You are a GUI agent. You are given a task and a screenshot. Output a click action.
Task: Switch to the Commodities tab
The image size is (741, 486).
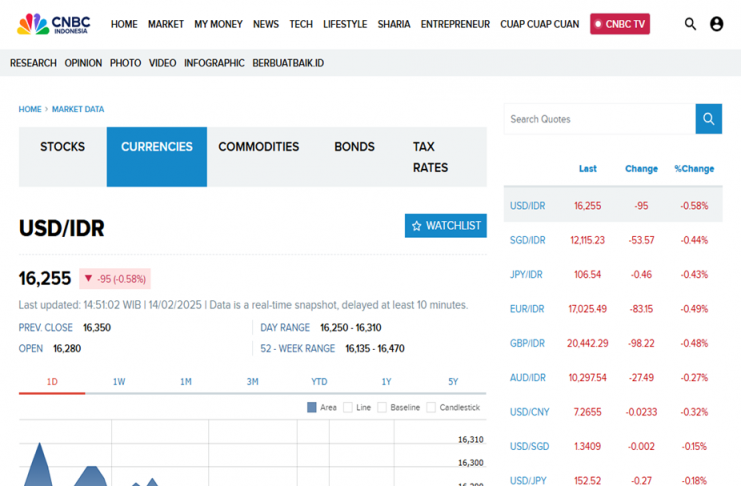coord(258,147)
